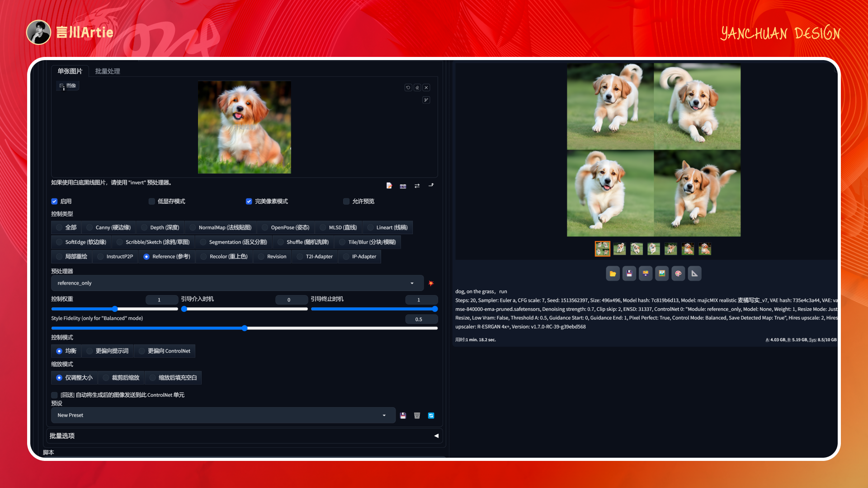
Task: Refresh the preset list with the blue refresh icon
Action: click(431, 415)
